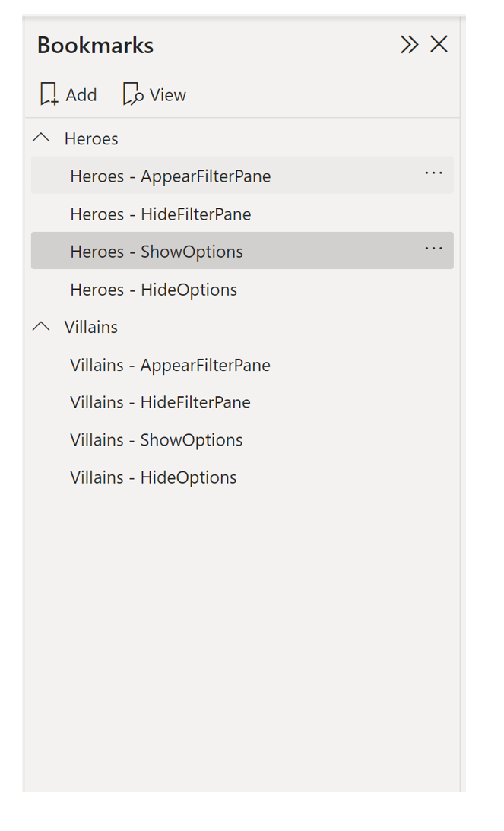Collapse the Villains group chevron
504x831 pixels.
pos(41,326)
